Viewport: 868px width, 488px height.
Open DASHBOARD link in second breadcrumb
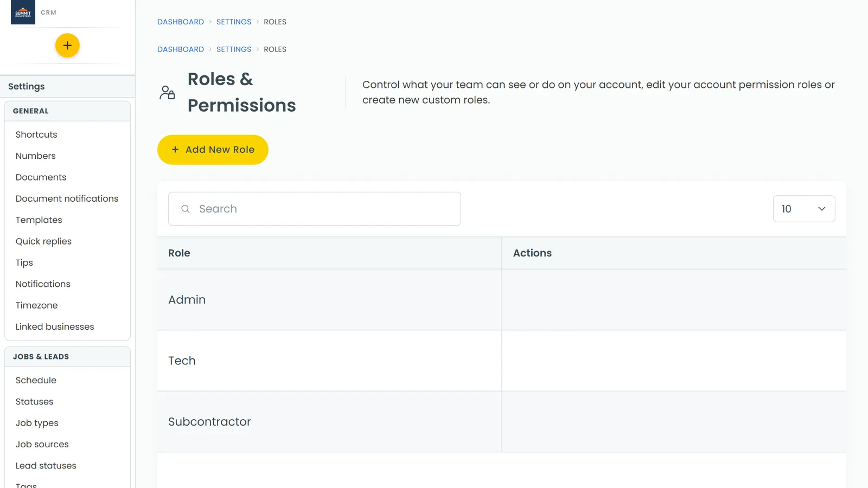tap(181, 49)
